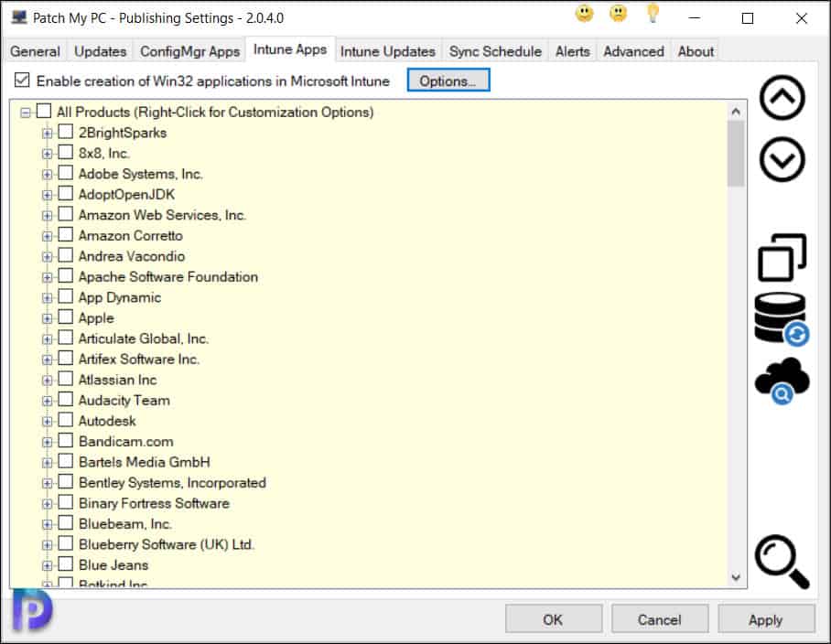The height and width of the screenshot is (644, 831).
Task: Expand the Andrea Vacondio node
Action: click(48, 257)
